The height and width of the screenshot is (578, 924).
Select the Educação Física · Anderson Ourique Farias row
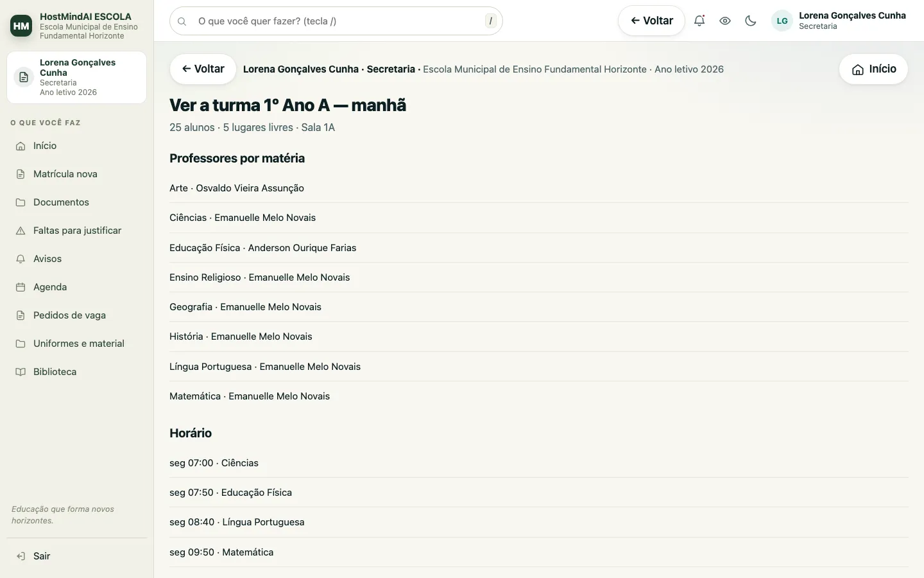539,248
